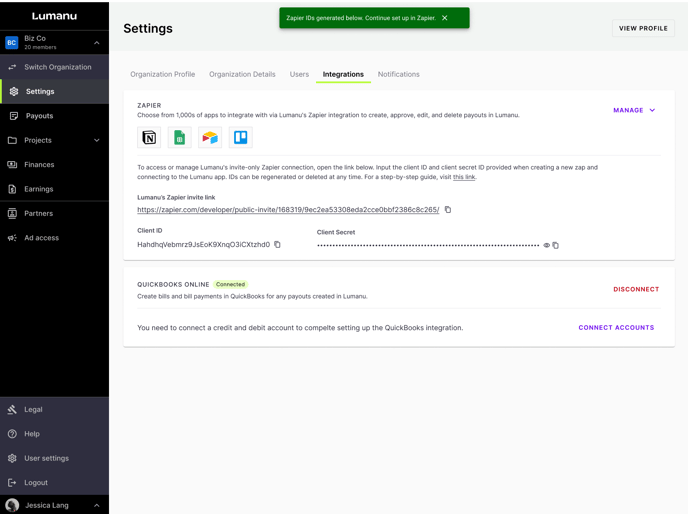The image size is (688, 514).
Task: Reveal the Client Secret with eye icon
Action: pyautogui.click(x=546, y=245)
